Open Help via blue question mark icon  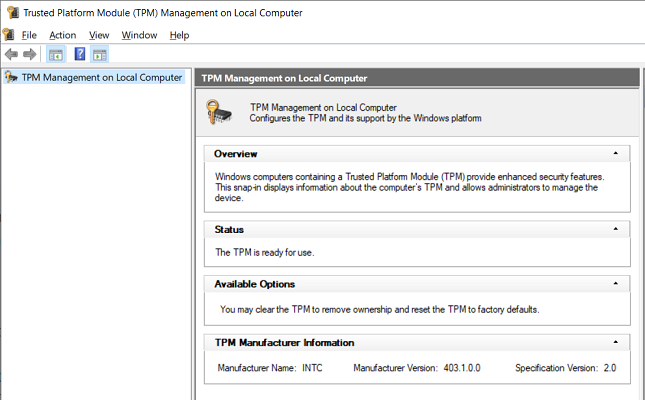pyautogui.click(x=79, y=54)
